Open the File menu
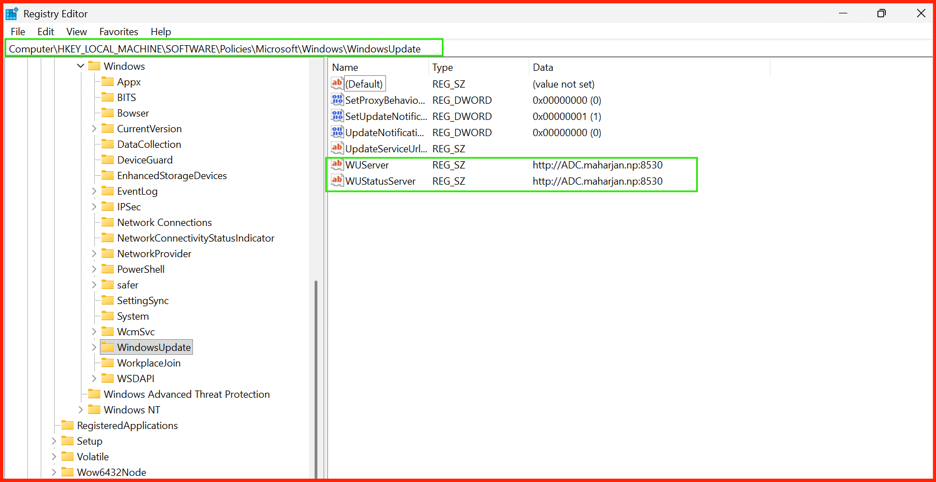Image resolution: width=936 pixels, height=482 pixels. tap(18, 32)
